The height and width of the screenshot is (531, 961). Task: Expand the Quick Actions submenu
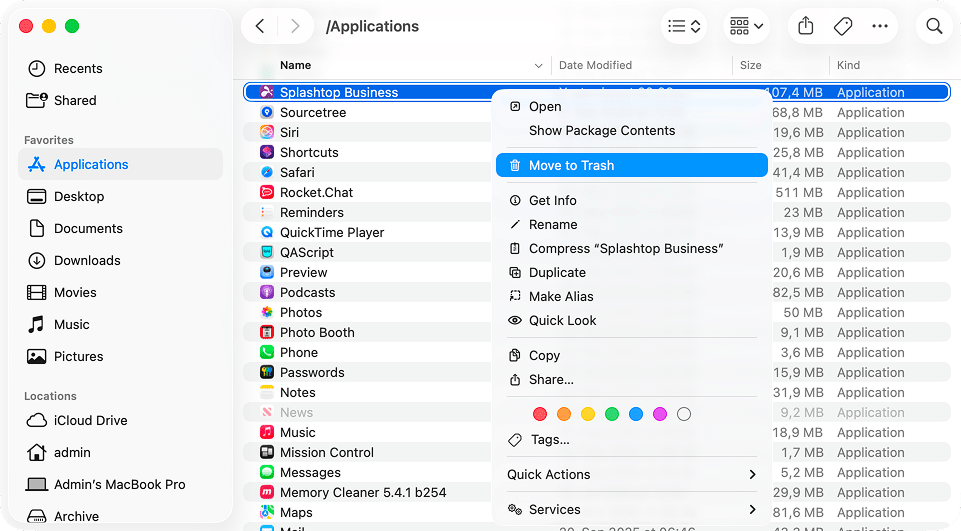632,474
